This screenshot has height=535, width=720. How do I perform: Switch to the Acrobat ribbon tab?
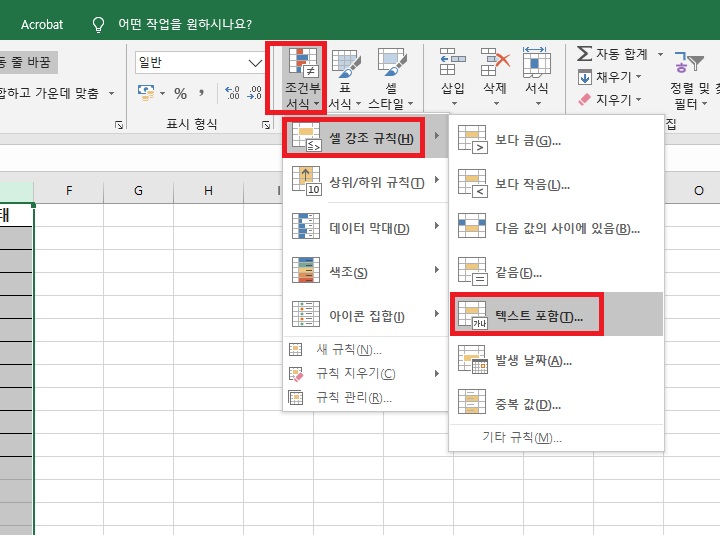(42, 24)
